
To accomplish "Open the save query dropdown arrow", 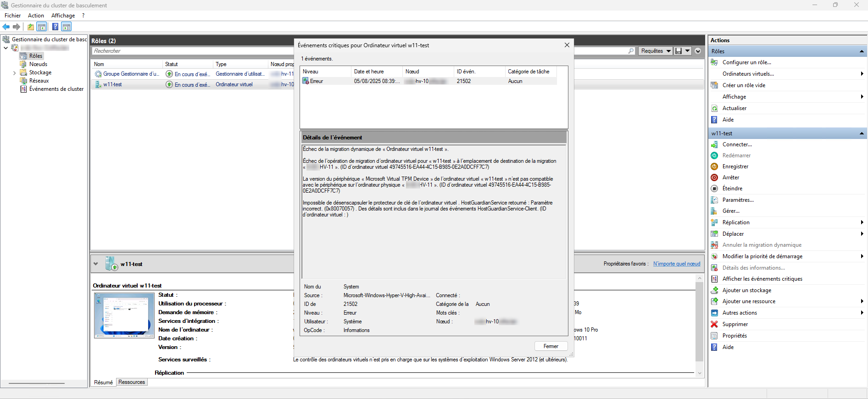I will [687, 51].
